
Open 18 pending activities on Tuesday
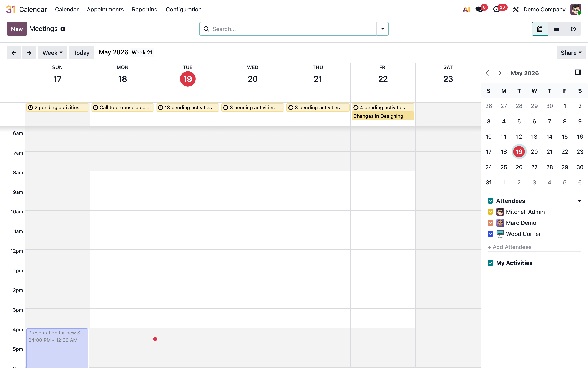point(188,107)
